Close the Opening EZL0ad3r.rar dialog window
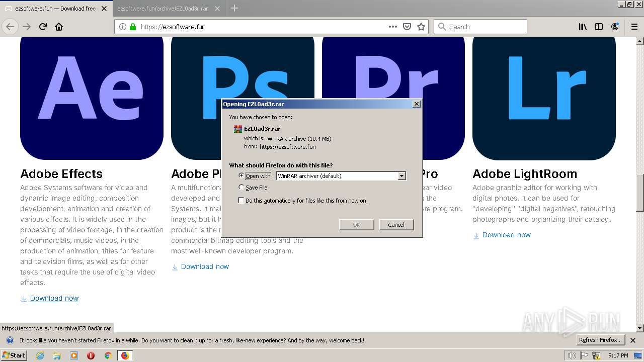 [416, 104]
